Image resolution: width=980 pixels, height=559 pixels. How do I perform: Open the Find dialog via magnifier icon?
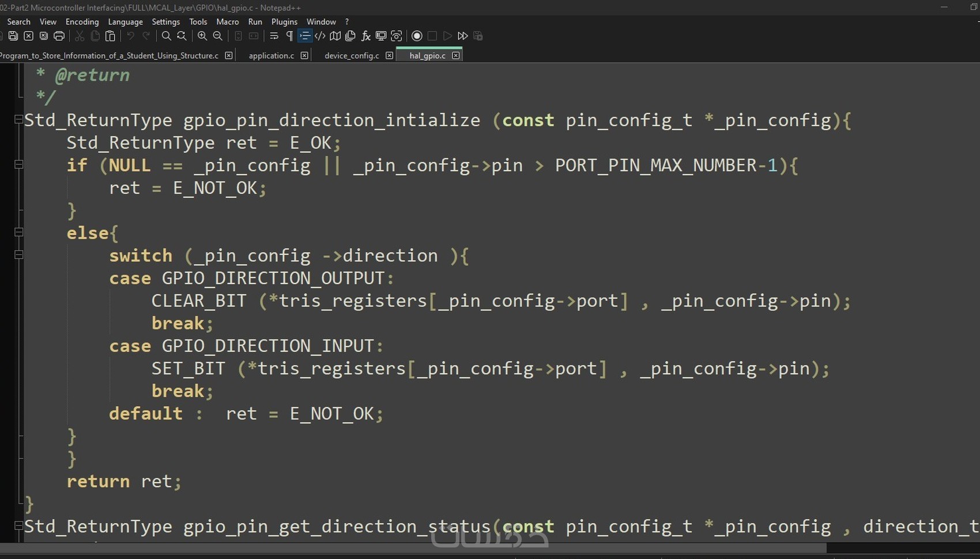tap(166, 36)
